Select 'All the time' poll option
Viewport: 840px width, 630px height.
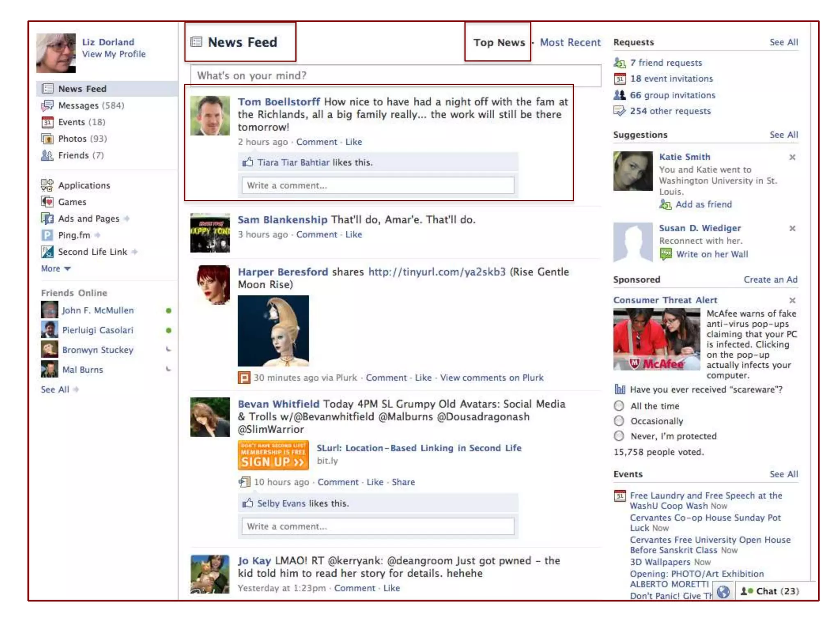pyautogui.click(x=619, y=406)
